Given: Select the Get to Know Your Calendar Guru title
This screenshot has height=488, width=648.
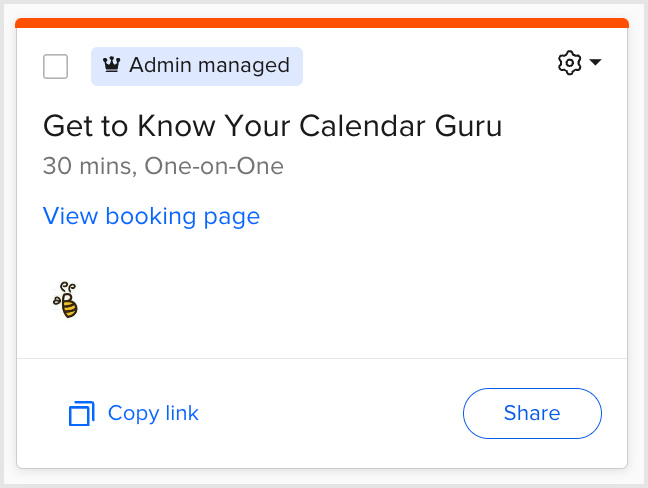Looking at the screenshot, I should [x=272, y=127].
